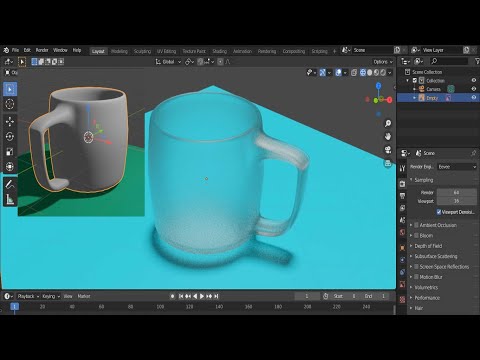
Task: Toggle X-ray display in viewport header
Action: [354, 72]
